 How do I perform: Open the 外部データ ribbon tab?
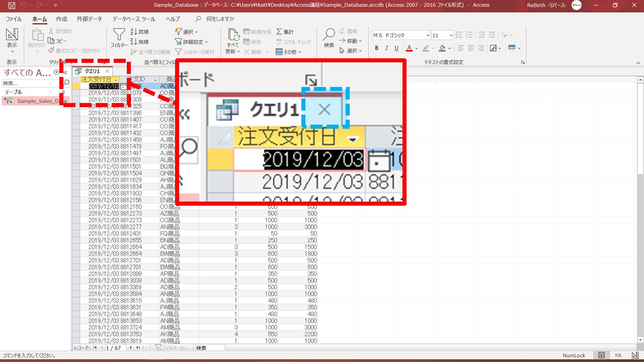(x=89, y=19)
